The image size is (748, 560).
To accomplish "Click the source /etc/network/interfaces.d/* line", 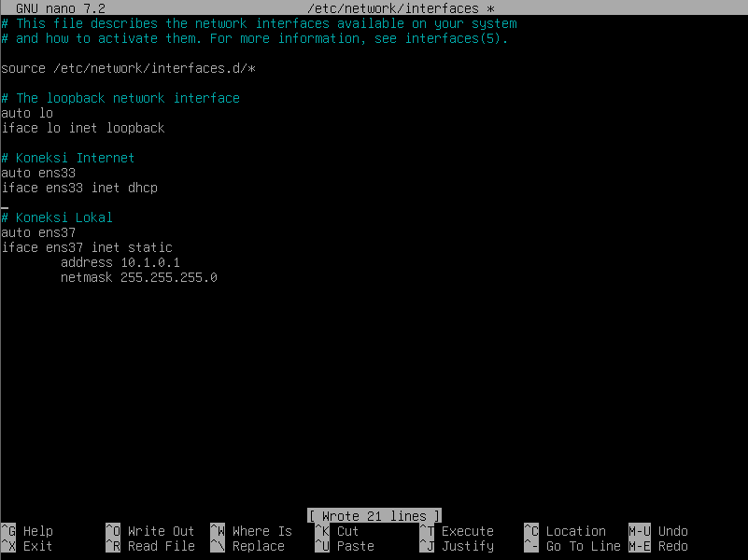I will click(x=128, y=68).
